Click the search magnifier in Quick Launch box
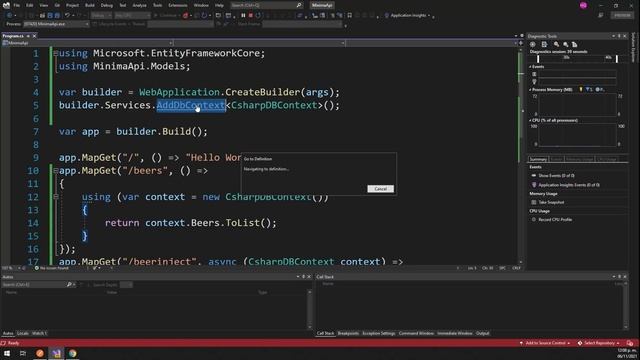This screenshot has width=640, height=360. (299, 5)
